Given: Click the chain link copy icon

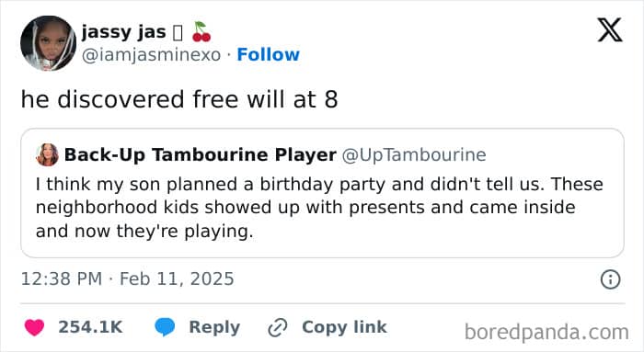Looking at the screenshot, I should pos(278,327).
